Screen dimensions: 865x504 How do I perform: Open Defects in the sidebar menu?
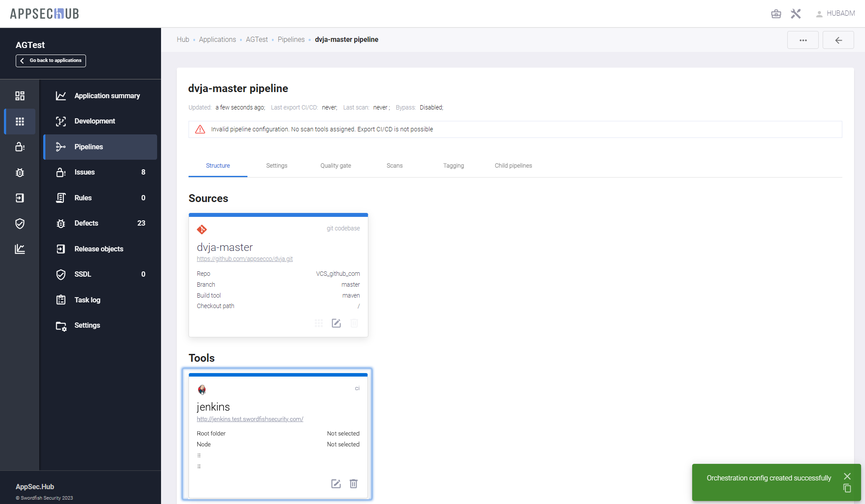(x=86, y=223)
